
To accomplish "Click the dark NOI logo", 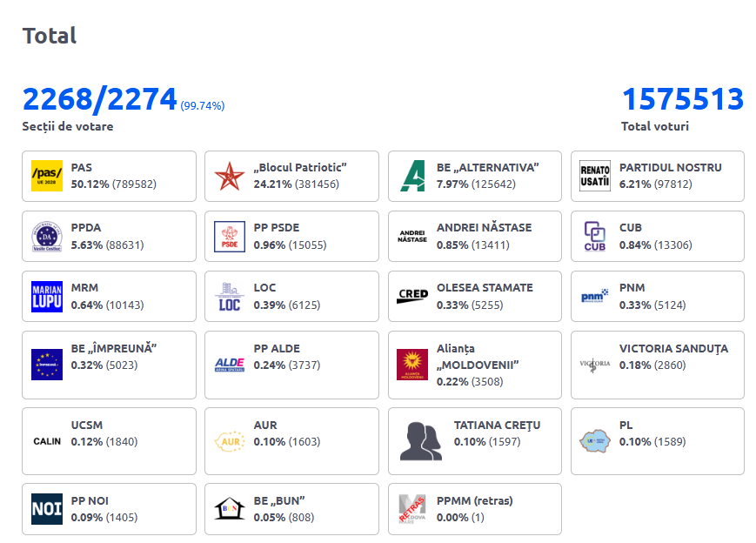I will (47, 509).
